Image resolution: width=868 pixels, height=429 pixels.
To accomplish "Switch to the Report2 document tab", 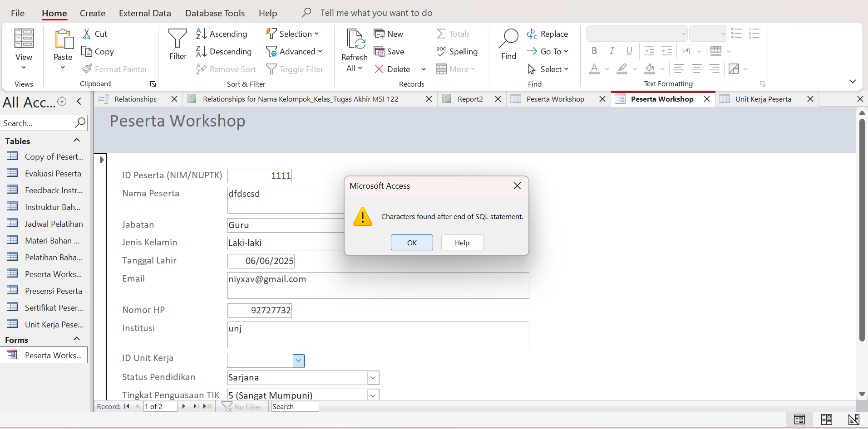I will pos(470,99).
